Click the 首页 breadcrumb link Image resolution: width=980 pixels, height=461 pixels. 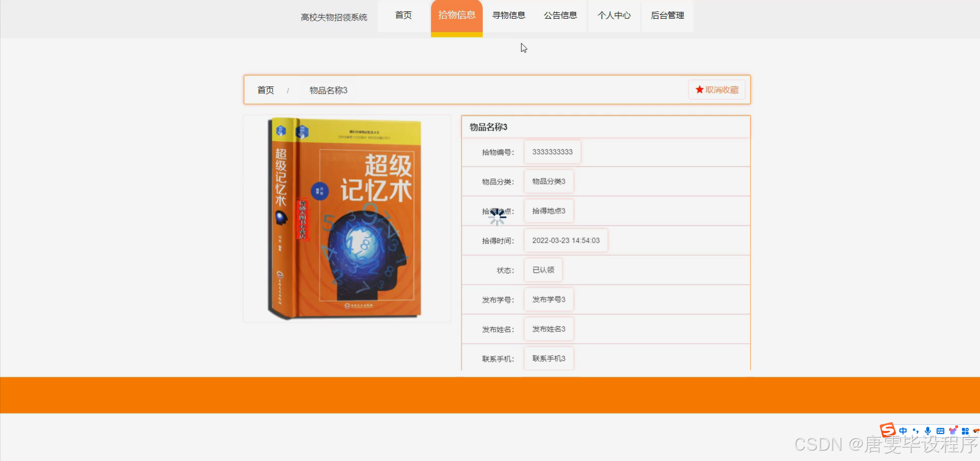(x=266, y=90)
